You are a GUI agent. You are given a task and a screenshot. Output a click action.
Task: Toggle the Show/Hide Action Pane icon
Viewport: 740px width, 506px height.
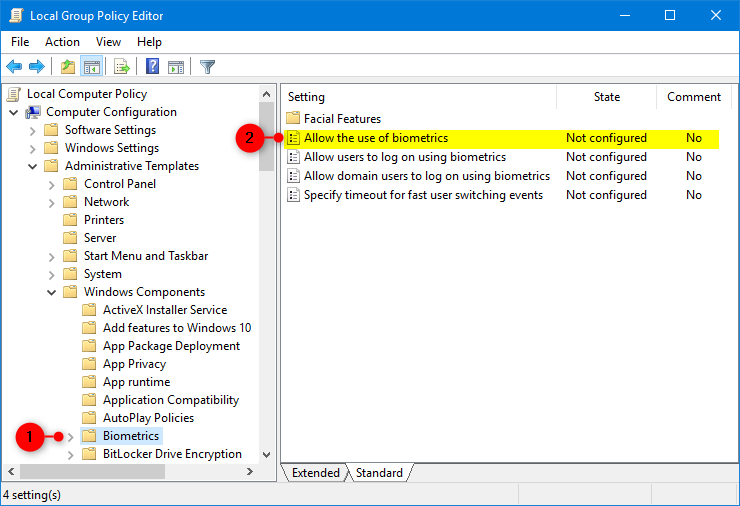click(x=176, y=67)
